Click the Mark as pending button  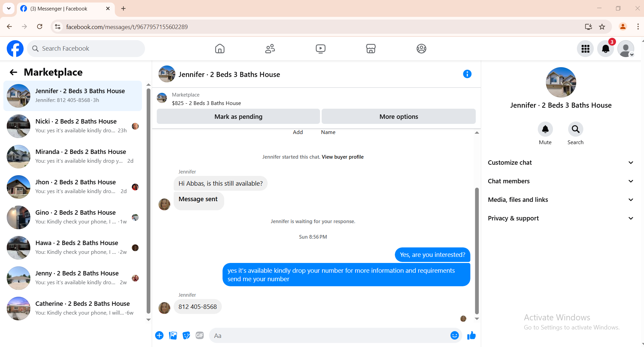(x=238, y=116)
